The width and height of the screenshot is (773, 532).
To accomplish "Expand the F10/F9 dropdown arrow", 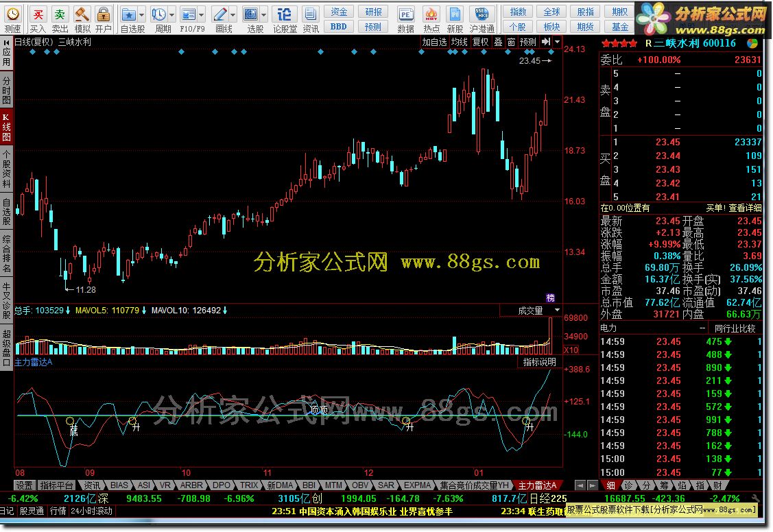I will [202, 14].
